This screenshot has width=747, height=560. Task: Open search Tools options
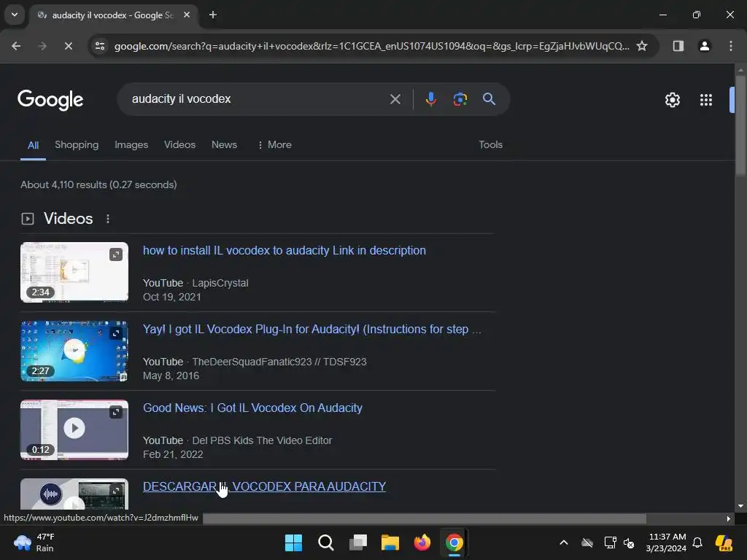[x=490, y=145]
